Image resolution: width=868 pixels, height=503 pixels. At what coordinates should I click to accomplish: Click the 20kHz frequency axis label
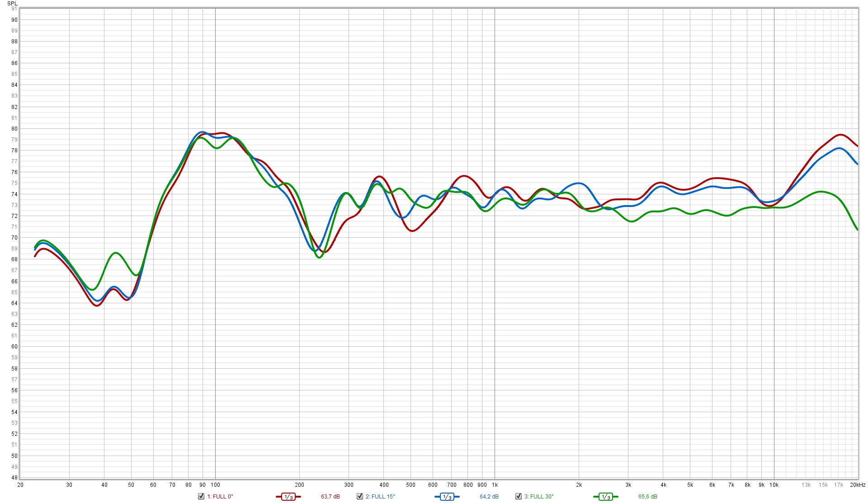[857, 484]
